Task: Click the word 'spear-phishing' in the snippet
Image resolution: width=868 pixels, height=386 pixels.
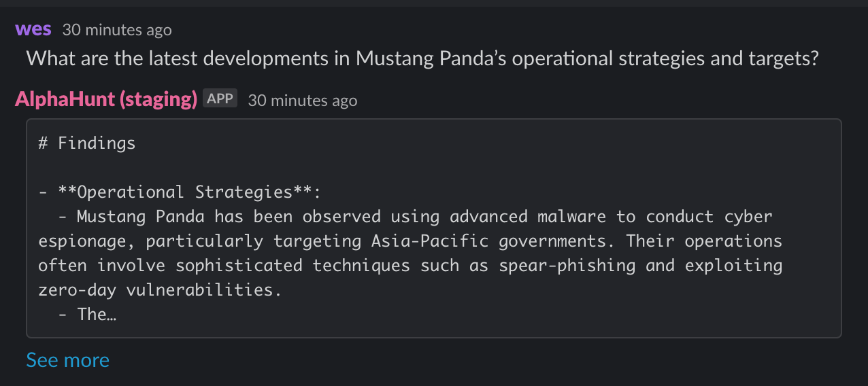Action: tap(567, 266)
